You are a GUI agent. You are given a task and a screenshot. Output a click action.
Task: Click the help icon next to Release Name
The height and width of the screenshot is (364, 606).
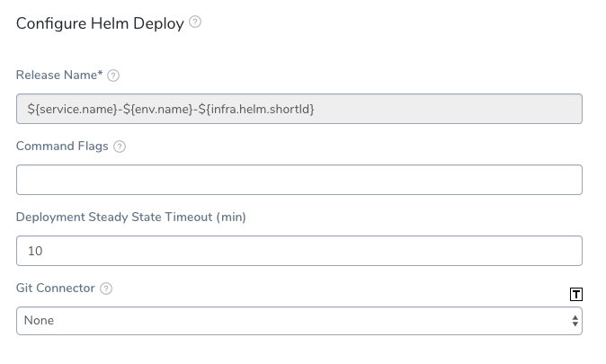coord(113,75)
